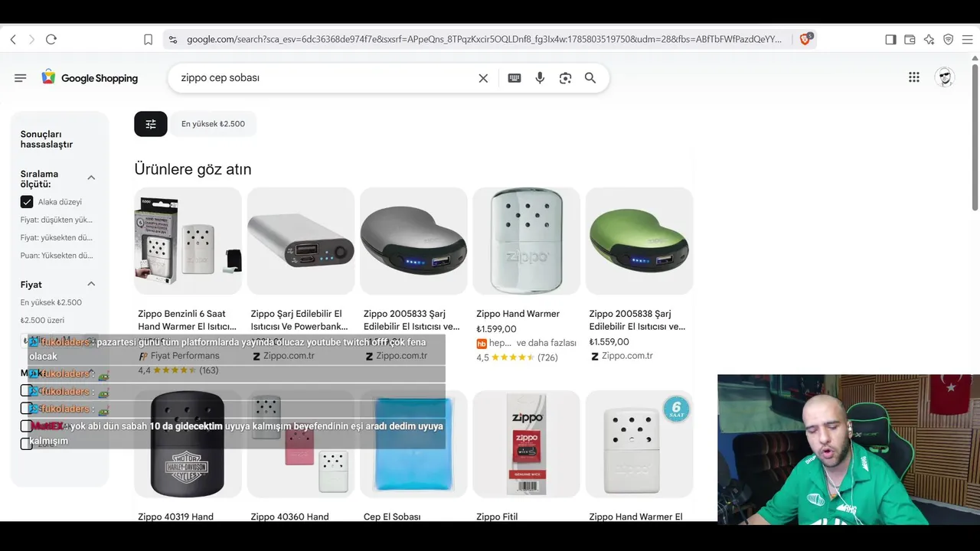980x551 pixels.
Task: Click the ₺1.599,00 price
Action: click(496, 329)
